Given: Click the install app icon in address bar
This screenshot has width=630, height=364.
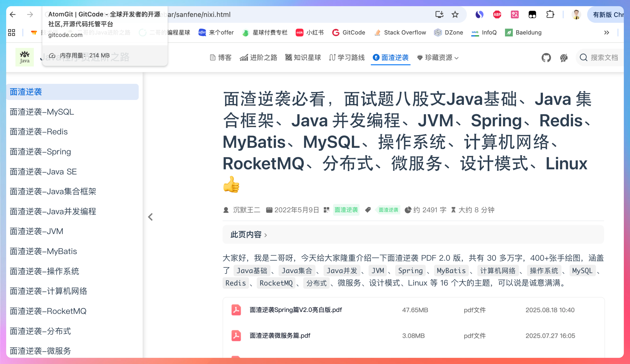Looking at the screenshot, I should pyautogui.click(x=439, y=14).
